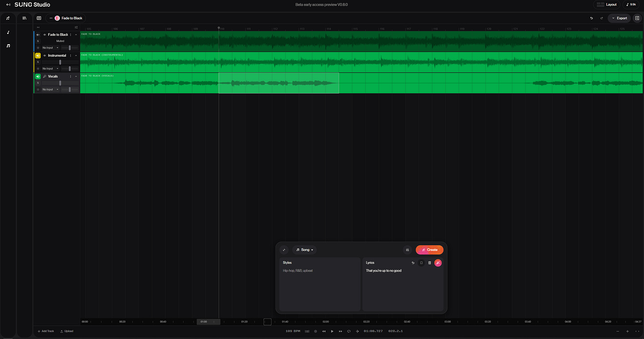644x339 pixels.
Task: Click the Create button
Action: click(429, 250)
